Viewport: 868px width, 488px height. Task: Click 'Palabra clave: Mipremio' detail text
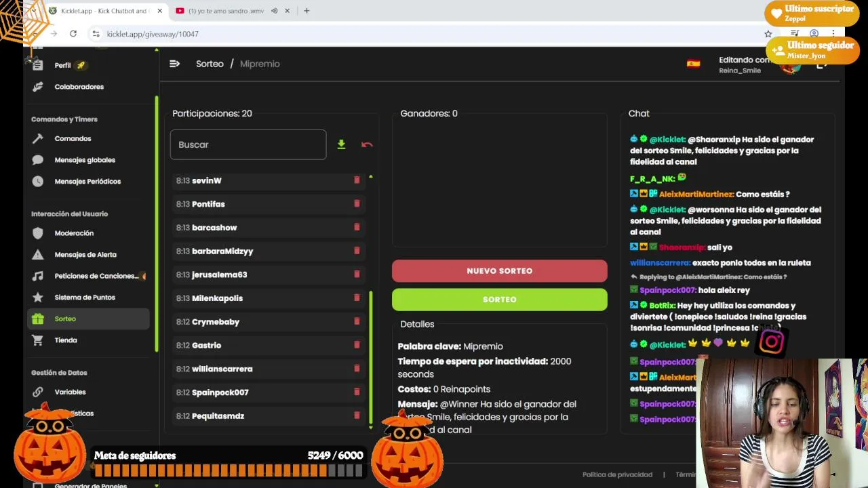pos(450,346)
